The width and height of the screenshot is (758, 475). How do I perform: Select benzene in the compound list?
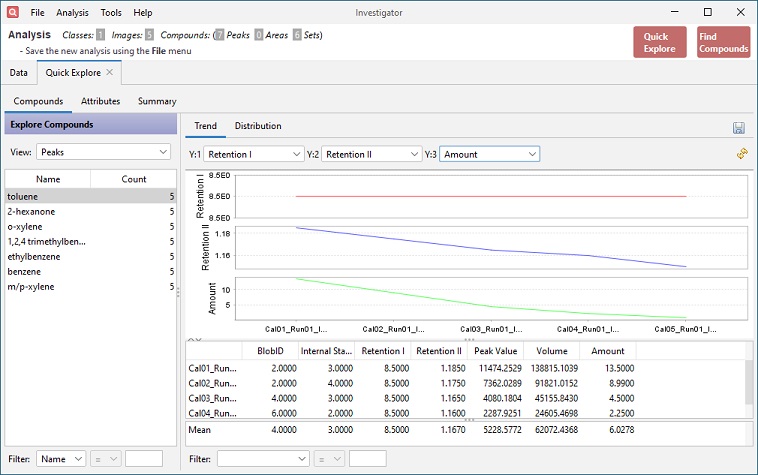(x=90, y=271)
